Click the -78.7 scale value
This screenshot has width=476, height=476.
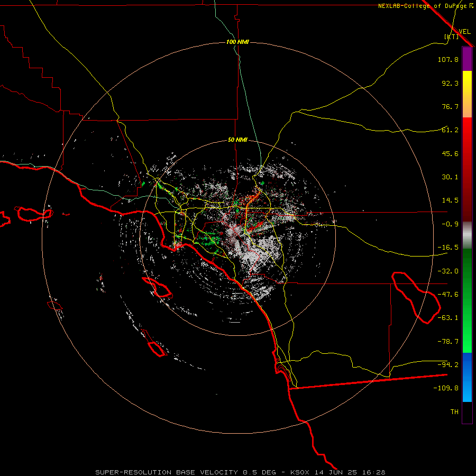point(448,342)
